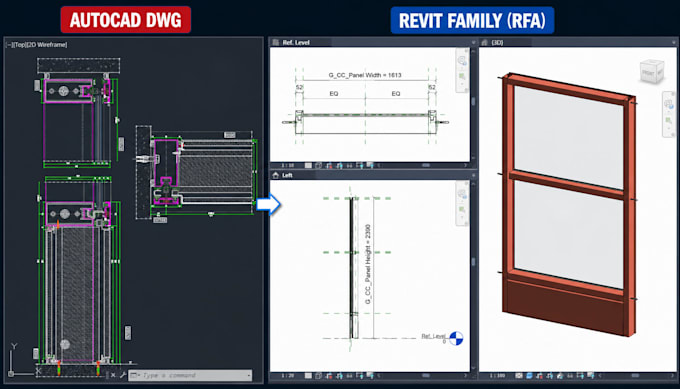This screenshot has height=389, width=680.
Task: Click the UCS origin icon in AutoCAD viewport
Action: 11,373
